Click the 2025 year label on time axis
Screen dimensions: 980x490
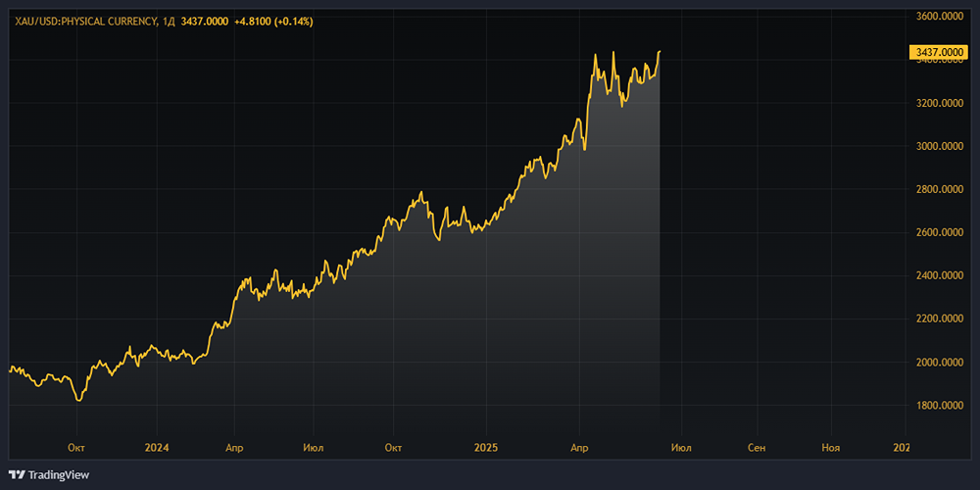pos(487,447)
